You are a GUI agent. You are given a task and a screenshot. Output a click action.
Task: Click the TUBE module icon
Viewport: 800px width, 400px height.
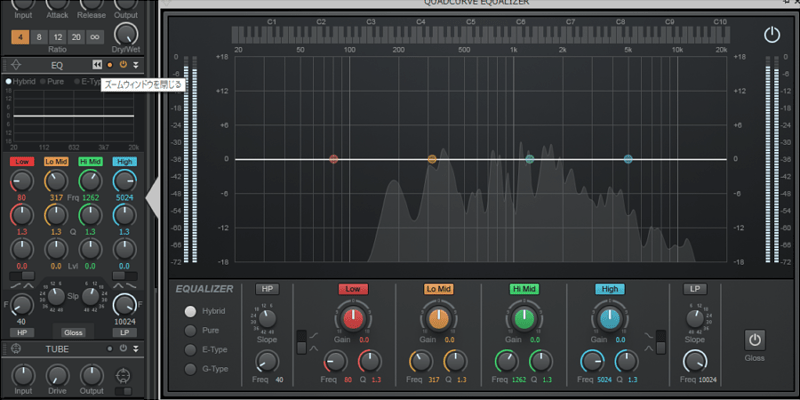16,349
